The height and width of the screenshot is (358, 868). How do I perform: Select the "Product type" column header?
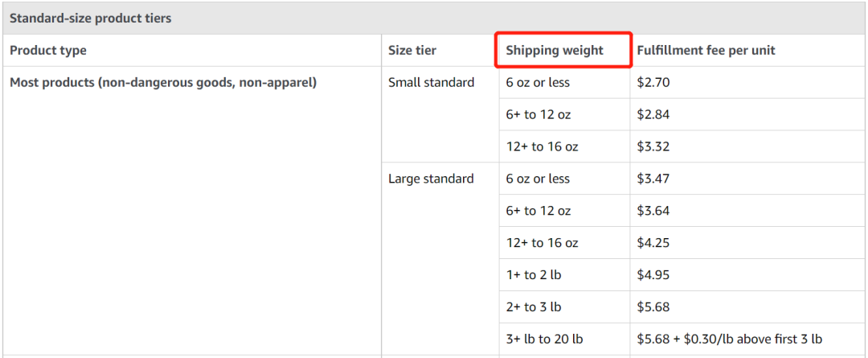(x=48, y=50)
